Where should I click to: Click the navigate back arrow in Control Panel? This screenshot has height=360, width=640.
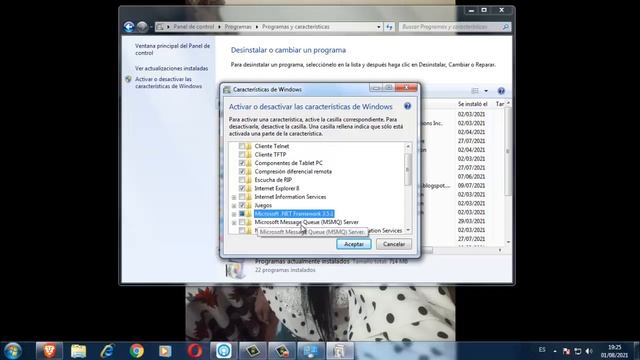click(129, 27)
